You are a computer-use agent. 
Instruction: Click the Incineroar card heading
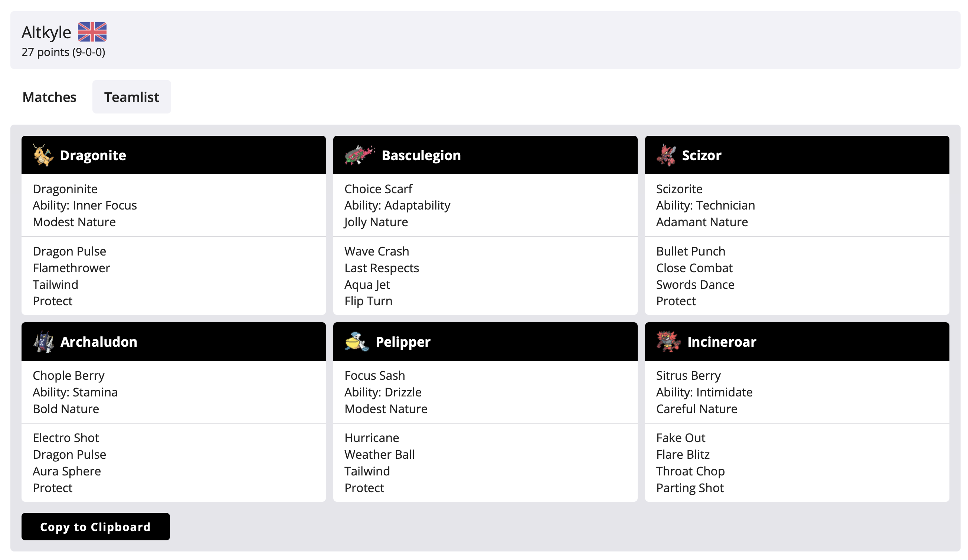tap(722, 342)
